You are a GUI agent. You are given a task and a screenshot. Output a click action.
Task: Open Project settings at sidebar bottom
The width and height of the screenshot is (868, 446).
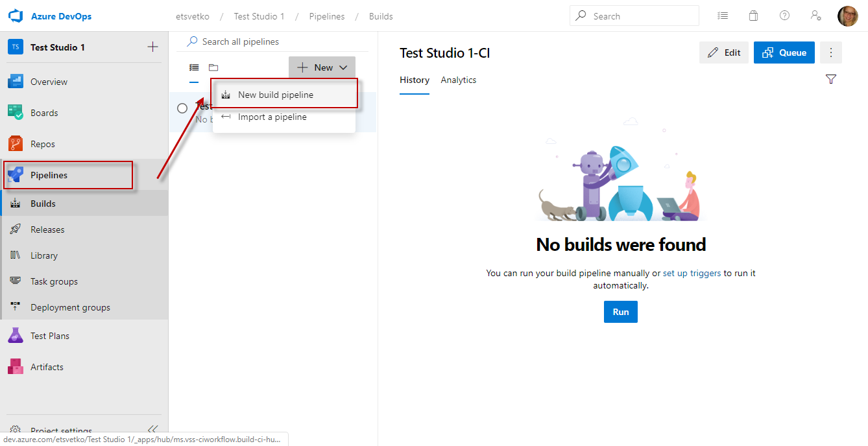pyautogui.click(x=61, y=430)
